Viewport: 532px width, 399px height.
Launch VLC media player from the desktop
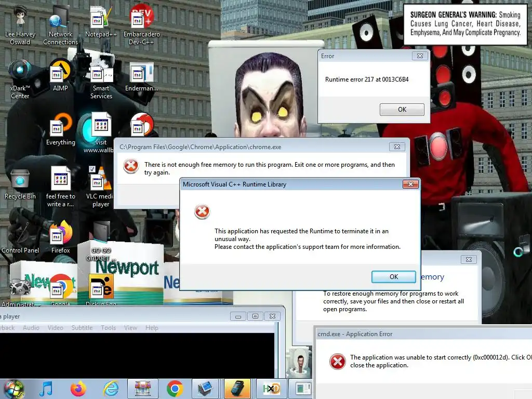pyautogui.click(x=100, y=187)
